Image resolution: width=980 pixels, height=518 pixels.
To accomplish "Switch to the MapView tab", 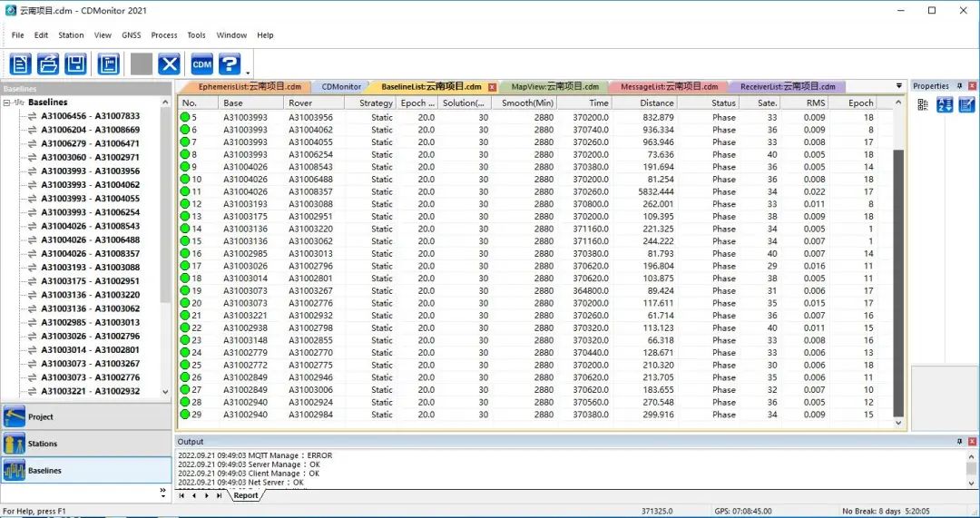I will (x=554, y=87).
